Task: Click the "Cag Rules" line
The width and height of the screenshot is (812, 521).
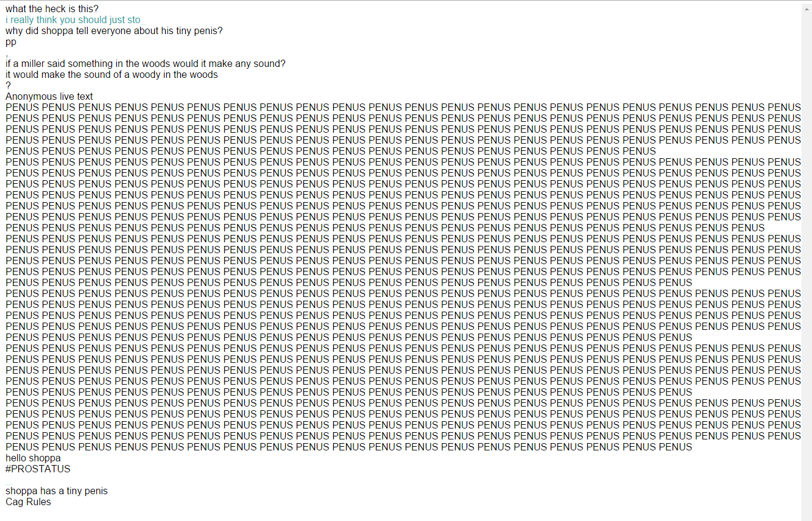Action: (28, 502)
